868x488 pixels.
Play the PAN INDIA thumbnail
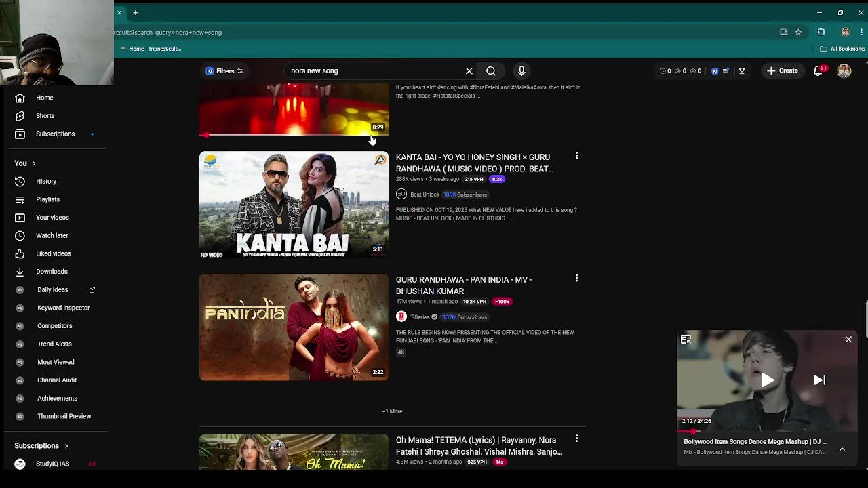294,327
